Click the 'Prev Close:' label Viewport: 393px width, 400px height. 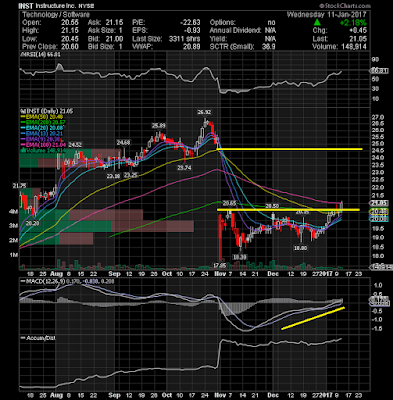[x=41, y=47]
